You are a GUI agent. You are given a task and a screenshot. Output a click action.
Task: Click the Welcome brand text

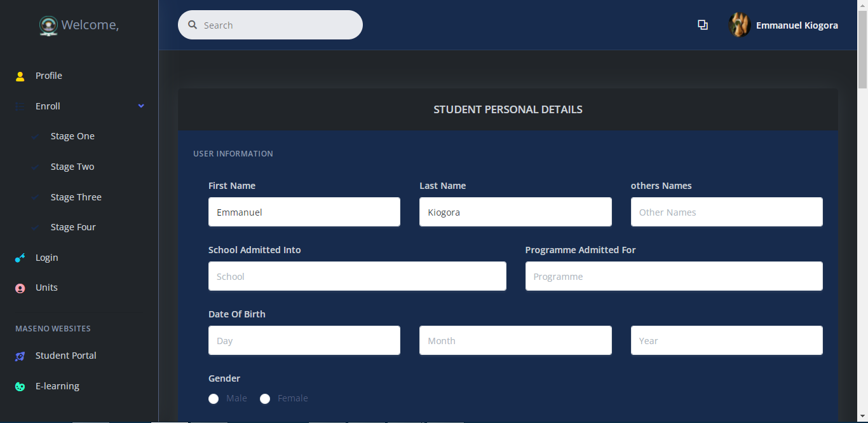tap(90, 25)
